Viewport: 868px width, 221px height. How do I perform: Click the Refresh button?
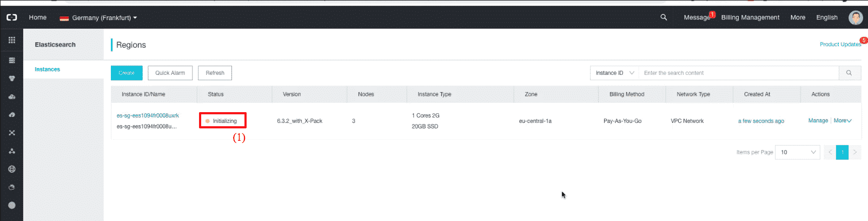[215, 73]
